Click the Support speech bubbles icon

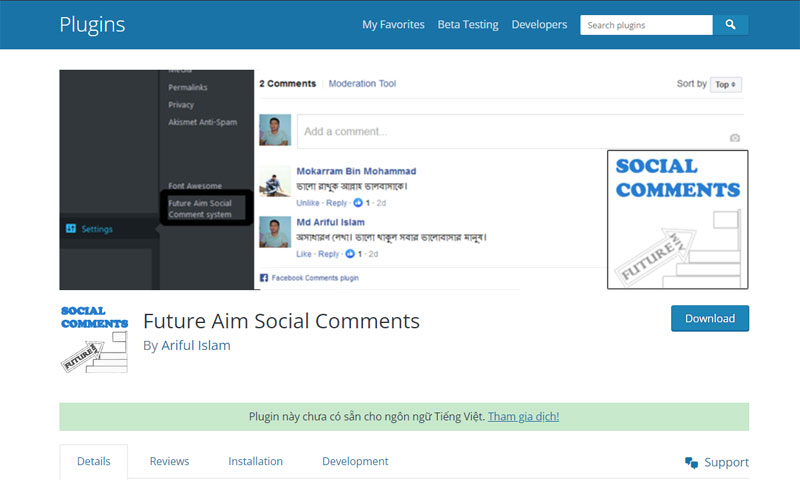pos(691,462)
